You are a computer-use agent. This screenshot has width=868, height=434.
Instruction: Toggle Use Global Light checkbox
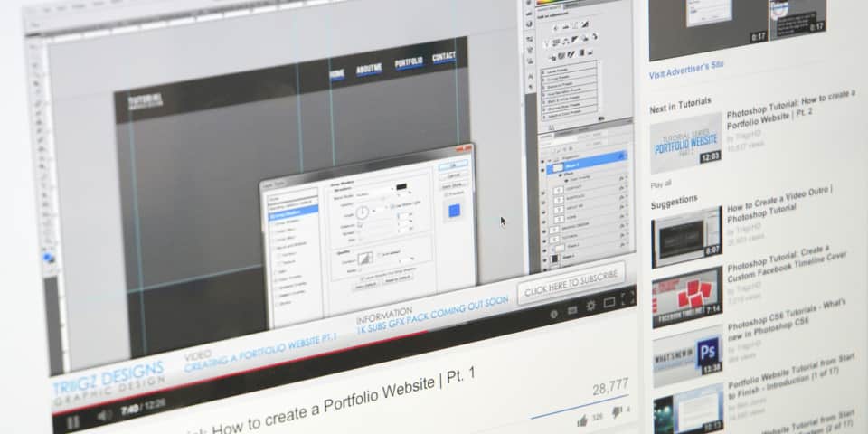pos(392,206)
